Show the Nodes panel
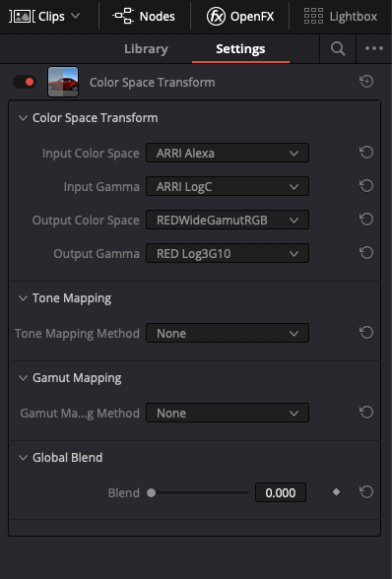392x579 pixels. 144,16
